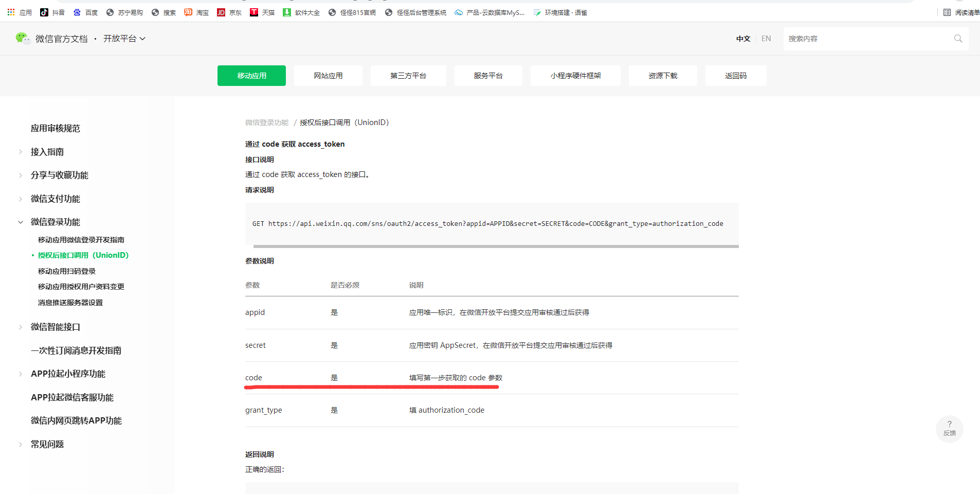Screen dimensions: 980x494
Task: Open the 搜索 bookmark
Action: point(164,12)
